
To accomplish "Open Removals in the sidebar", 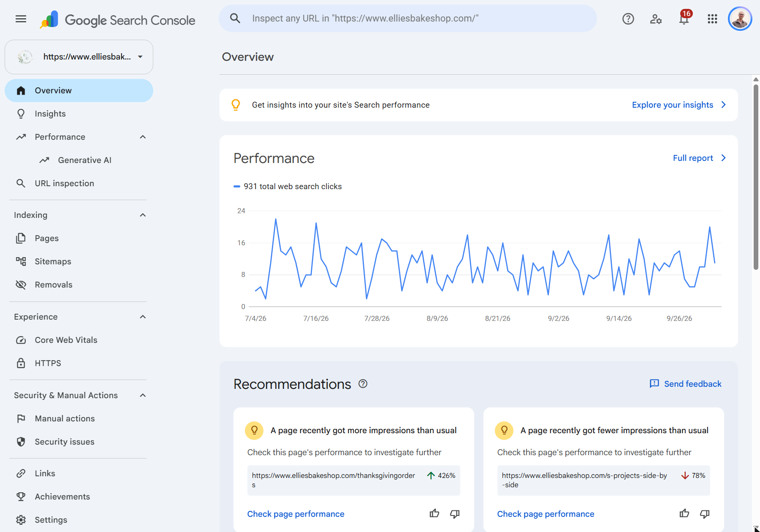I will coord(79,285).
